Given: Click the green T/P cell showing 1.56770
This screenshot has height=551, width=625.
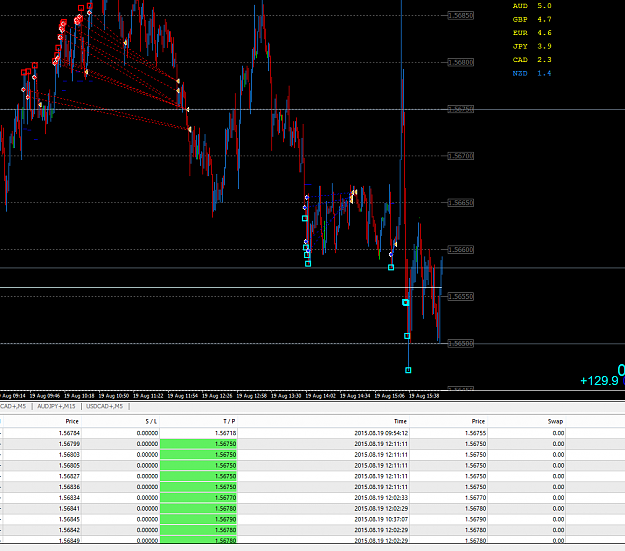Looking at the screenshot, I should click(199, 498).
